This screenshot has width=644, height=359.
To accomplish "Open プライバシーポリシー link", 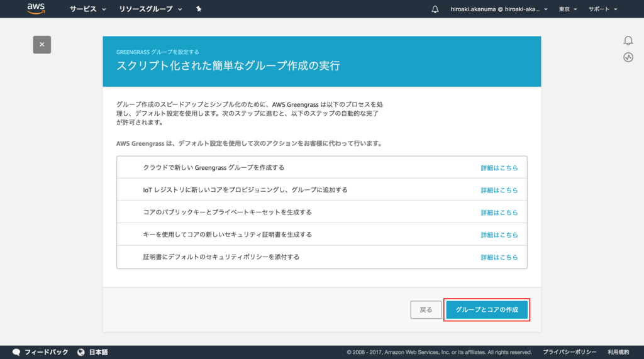I will tap(570, 352).
